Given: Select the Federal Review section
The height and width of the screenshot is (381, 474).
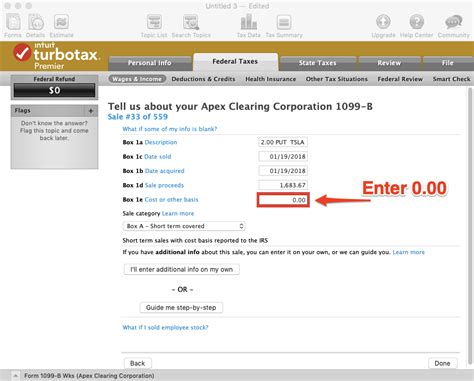Looking at the screenshot, I should point(400,79).
